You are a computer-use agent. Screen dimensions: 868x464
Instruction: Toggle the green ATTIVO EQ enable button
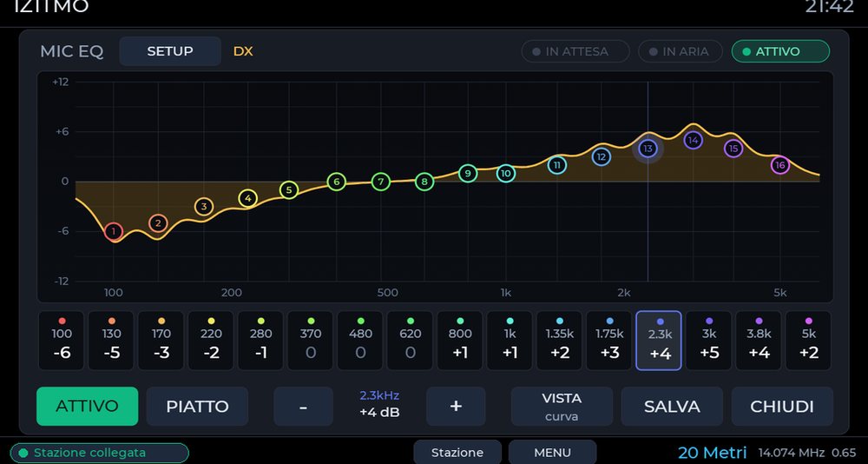click(x=88, y=407)
